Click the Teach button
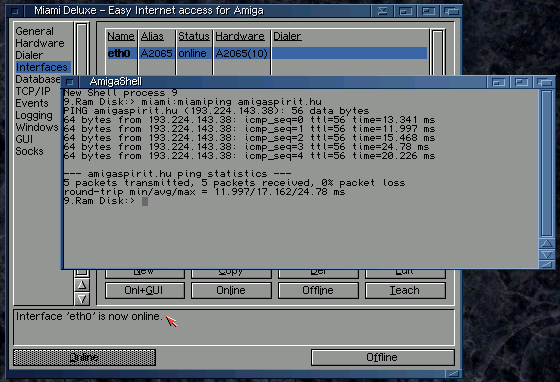560x382 pixels. [x=405, y=290]
